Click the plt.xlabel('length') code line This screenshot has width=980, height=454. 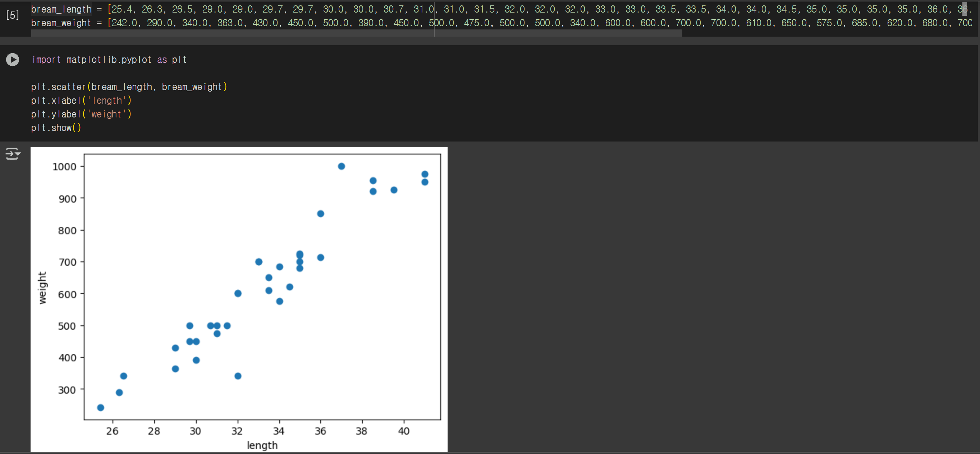click(81, 101)
